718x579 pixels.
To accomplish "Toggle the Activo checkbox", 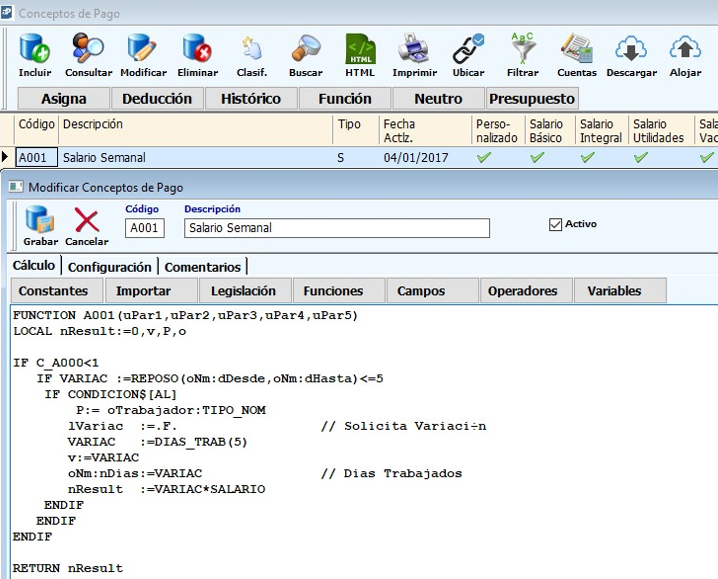I will coord(556,225).
